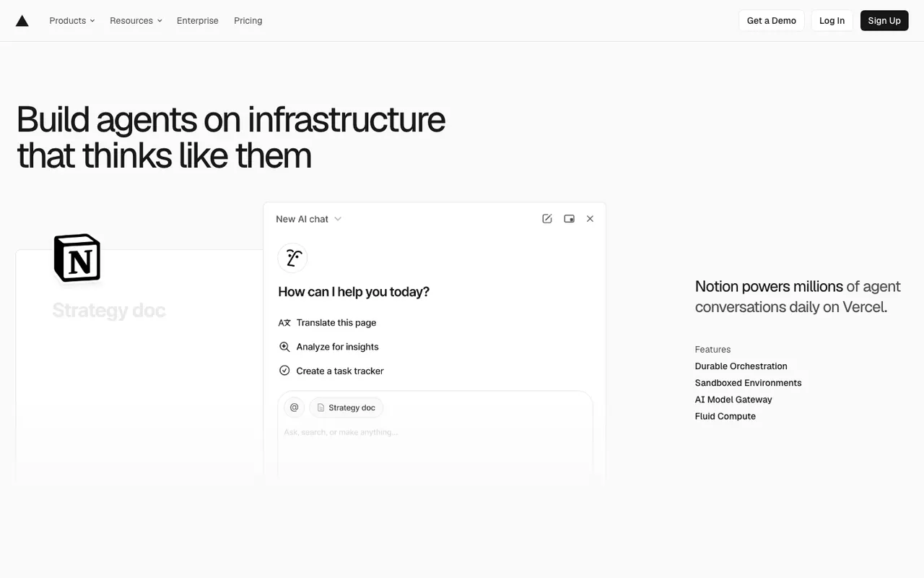Image resolution: width=924 pixels, height=578 pixels.
Task: Open the AI Model Gateway feature link
Action: point(733,400)
